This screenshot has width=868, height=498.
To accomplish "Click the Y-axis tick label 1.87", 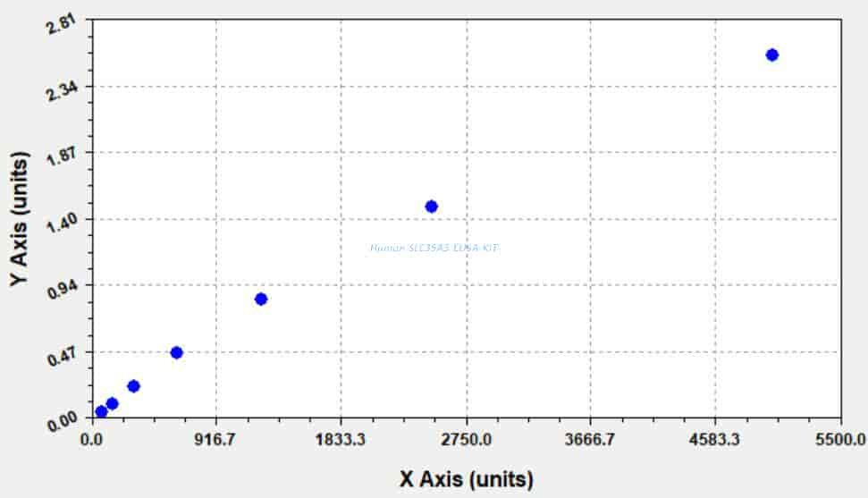I will point(62,156).
